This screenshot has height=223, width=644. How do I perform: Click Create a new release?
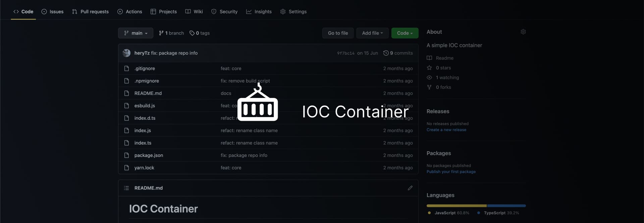pos(446,130)
